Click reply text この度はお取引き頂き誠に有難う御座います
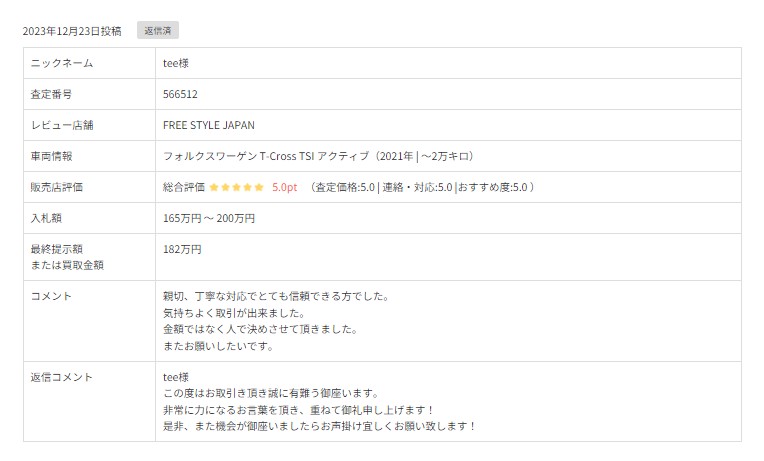 pos(270,393)
